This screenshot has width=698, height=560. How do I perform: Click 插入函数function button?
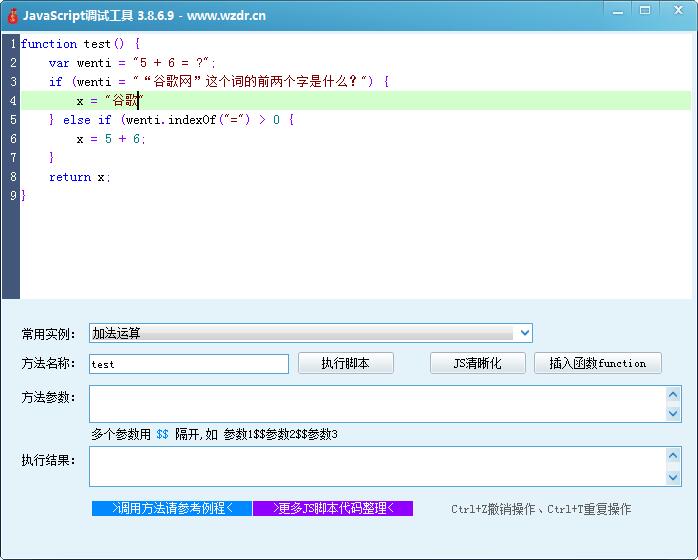pos(597,363)
